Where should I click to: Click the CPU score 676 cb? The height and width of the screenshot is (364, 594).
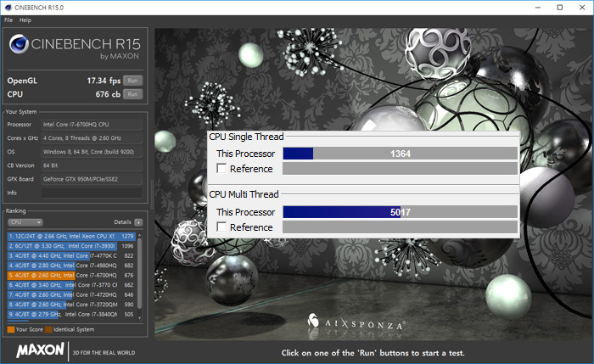tap(108, 94)
